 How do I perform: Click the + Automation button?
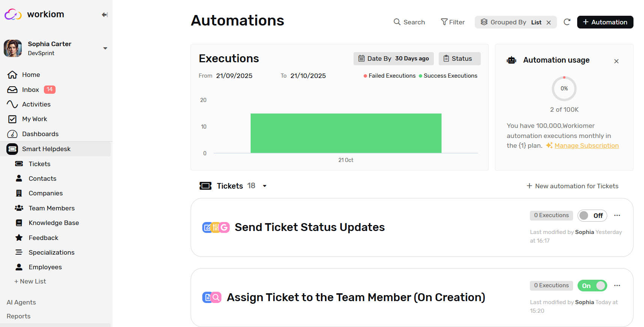(x=605, y=22)
